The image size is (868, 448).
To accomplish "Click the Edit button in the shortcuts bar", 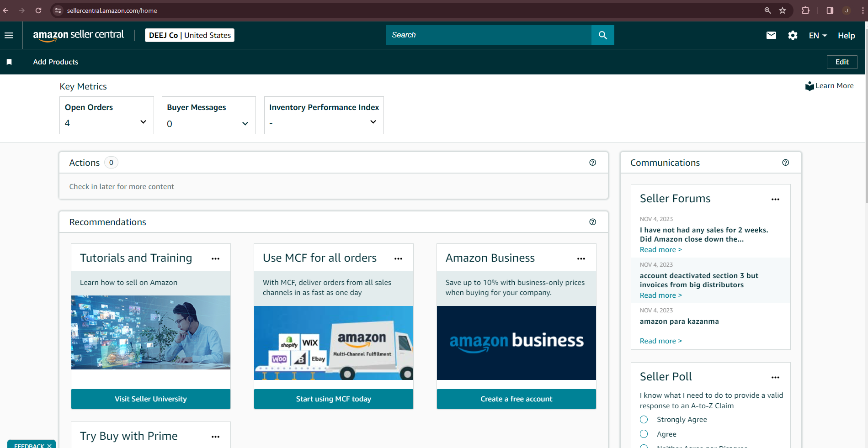I will point(842,62).
